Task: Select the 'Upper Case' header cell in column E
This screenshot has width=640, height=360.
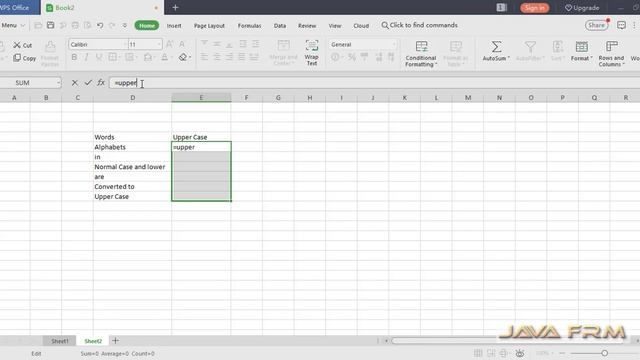Action: pos(201,137)
